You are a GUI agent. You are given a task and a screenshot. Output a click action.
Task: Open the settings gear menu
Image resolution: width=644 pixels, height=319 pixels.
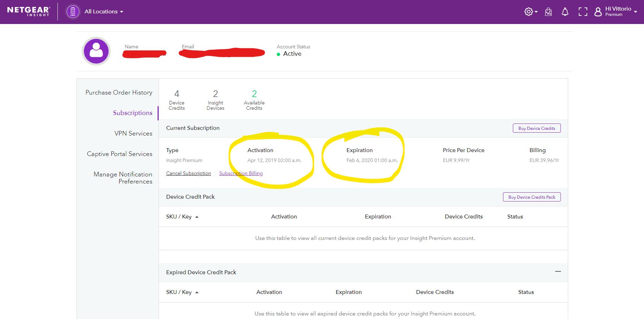click(530, 12)
